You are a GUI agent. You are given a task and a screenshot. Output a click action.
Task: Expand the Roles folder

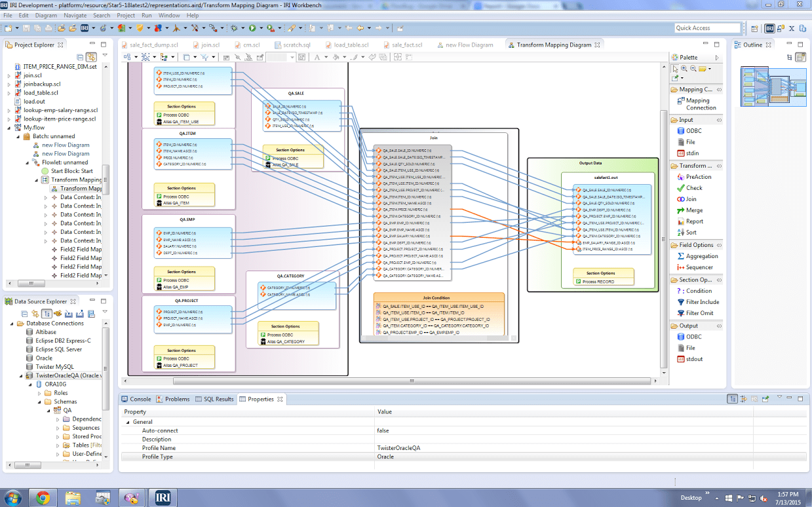pos(39,393)
